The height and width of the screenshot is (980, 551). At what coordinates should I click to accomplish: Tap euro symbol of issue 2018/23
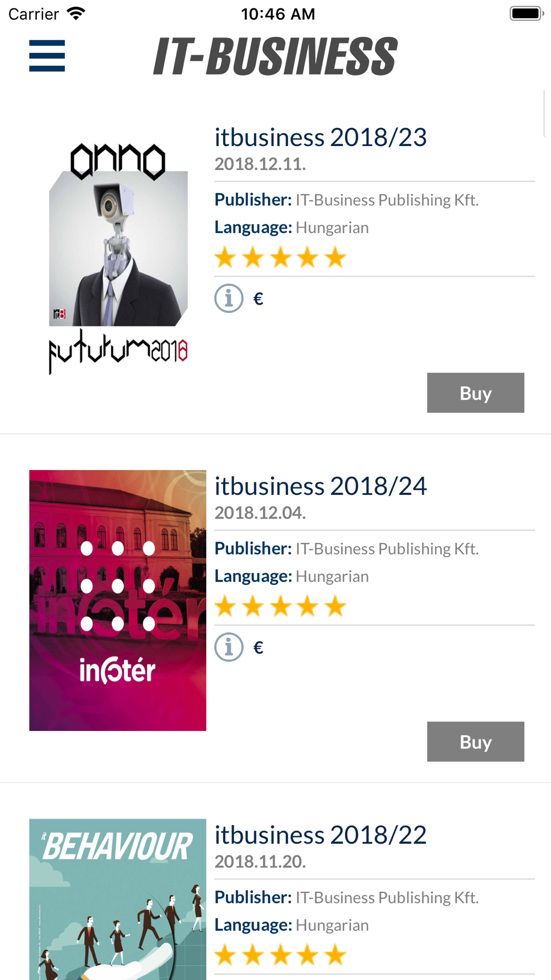[x=258, y=299]
